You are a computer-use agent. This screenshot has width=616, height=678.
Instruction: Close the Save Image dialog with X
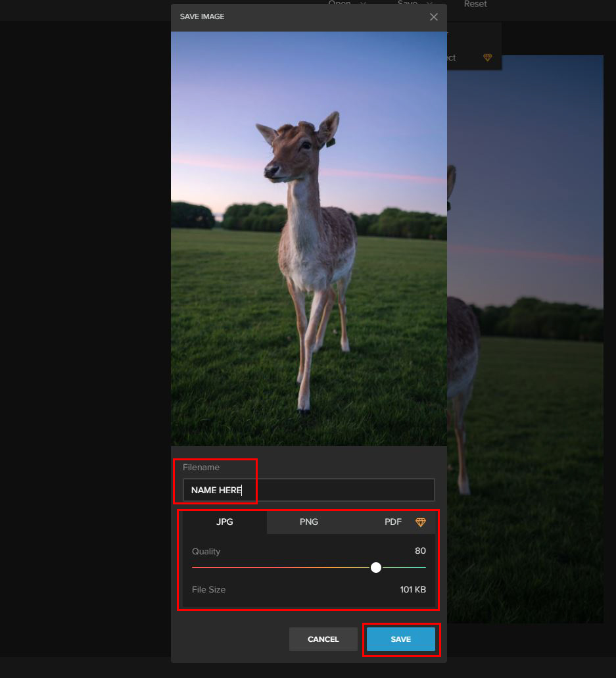point(433,17)
